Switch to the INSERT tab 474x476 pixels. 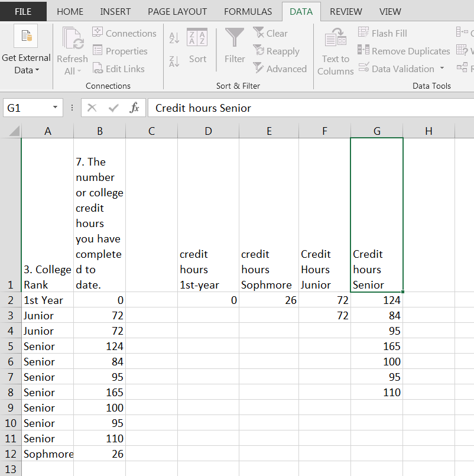pos(115,12)
